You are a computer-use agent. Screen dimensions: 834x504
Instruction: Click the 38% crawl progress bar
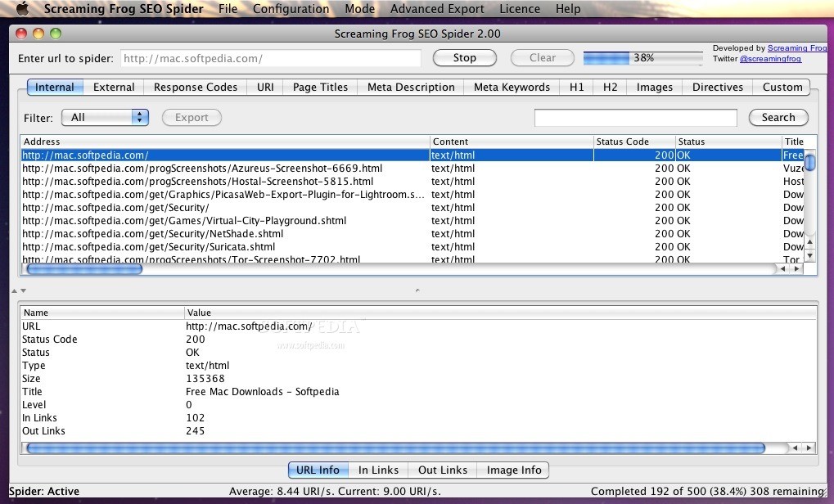[x=643, y=58]
